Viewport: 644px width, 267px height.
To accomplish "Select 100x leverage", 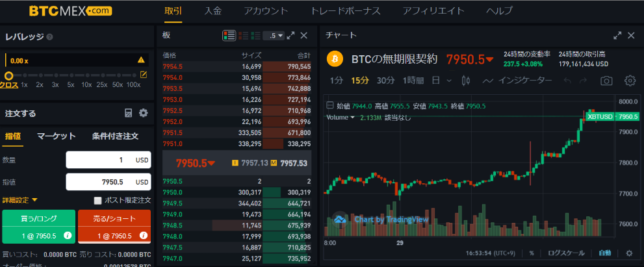I will 133,84.
